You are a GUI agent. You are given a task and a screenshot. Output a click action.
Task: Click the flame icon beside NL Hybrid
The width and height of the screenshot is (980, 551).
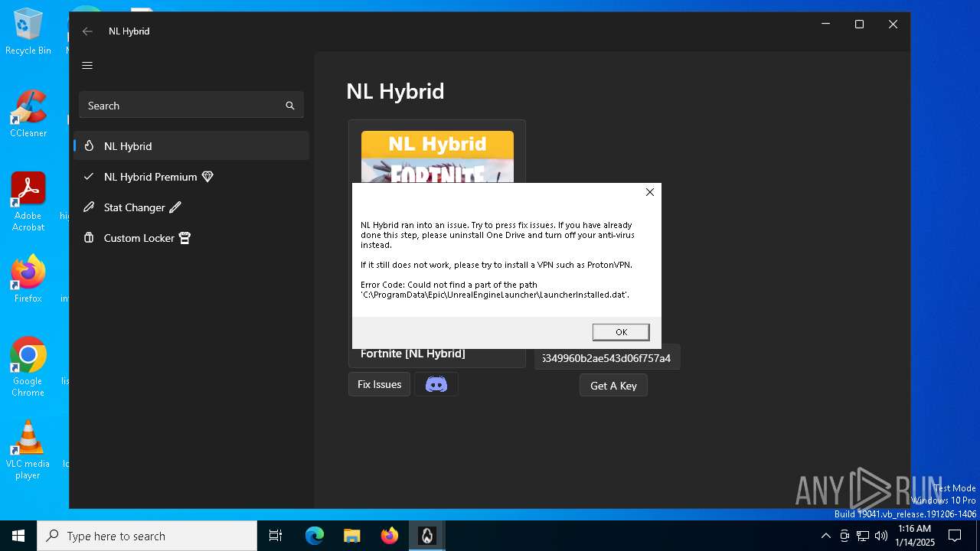pyautogui.click(x=89, y=146)
